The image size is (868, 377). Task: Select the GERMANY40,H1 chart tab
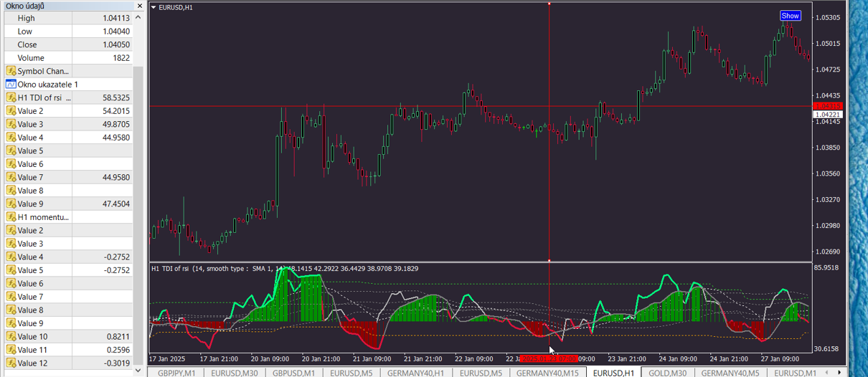point(415,373)
